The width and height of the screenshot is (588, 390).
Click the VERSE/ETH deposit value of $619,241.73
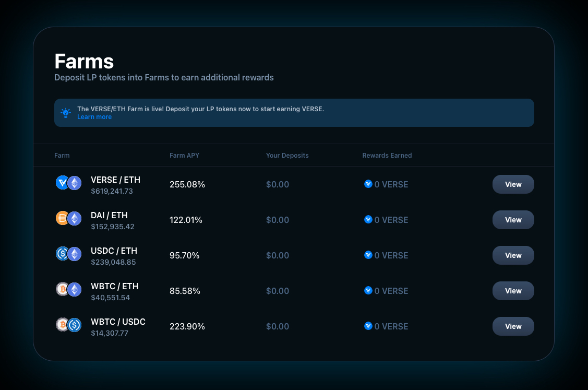112,191
